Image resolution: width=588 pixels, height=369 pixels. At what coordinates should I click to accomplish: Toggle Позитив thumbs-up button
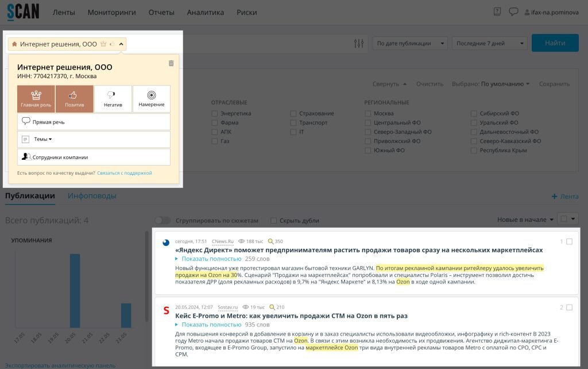(74, 99)
